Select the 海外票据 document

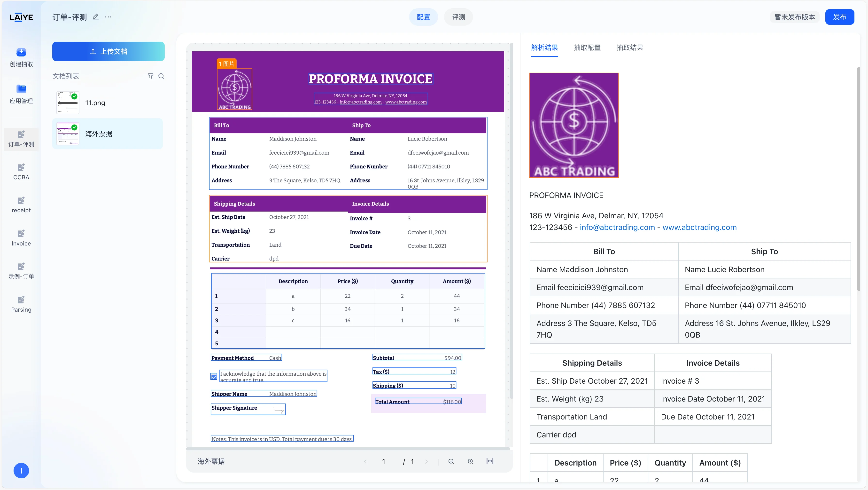click(108, 134)
